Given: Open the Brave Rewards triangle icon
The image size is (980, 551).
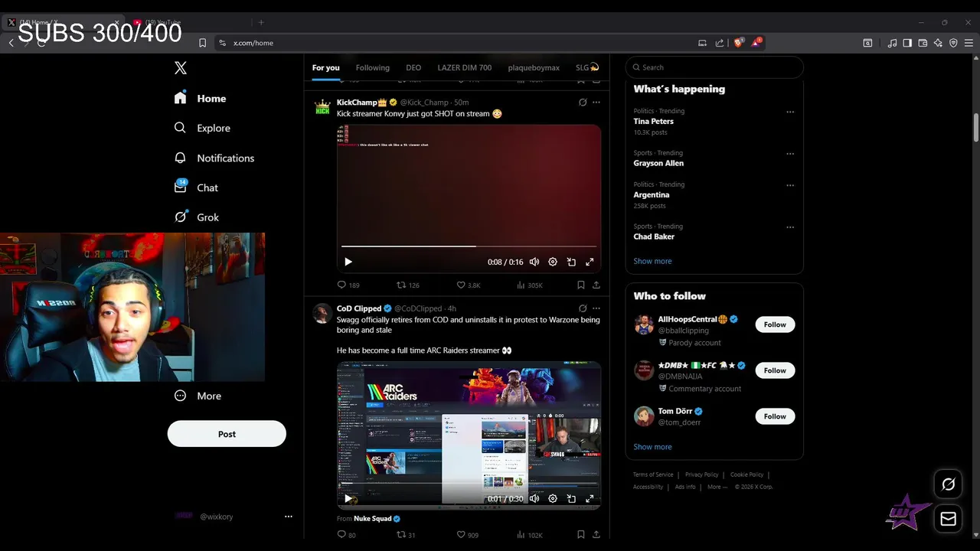Looking at the screenshot, I should click(x=756, y=43).
